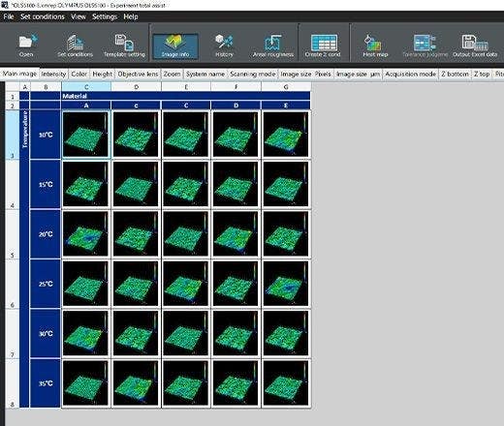
Task: Select the Set conditions toolbar icon
Action: click(75, 46)
